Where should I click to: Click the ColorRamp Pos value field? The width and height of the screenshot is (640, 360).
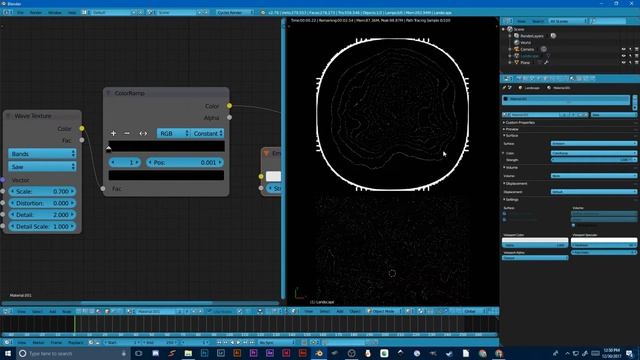pos(185,162)
